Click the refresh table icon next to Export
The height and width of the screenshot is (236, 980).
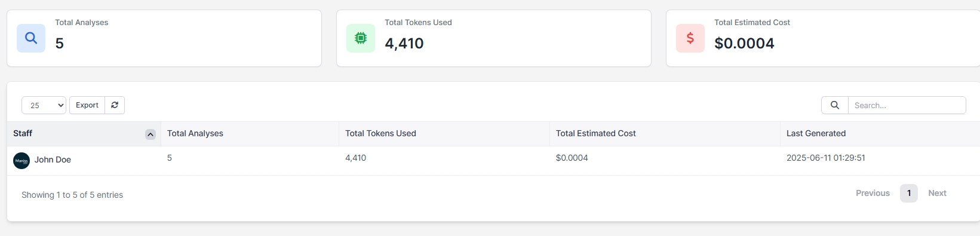click(x=115, y=105)
